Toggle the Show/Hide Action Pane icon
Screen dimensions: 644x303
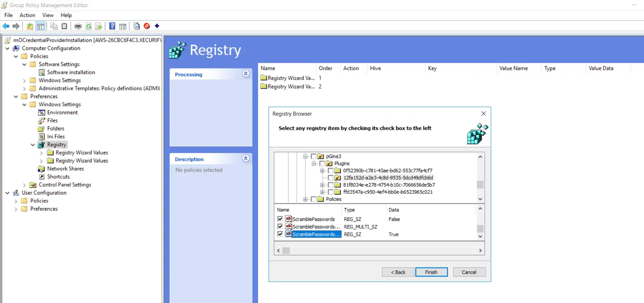[x=123, y=26]
